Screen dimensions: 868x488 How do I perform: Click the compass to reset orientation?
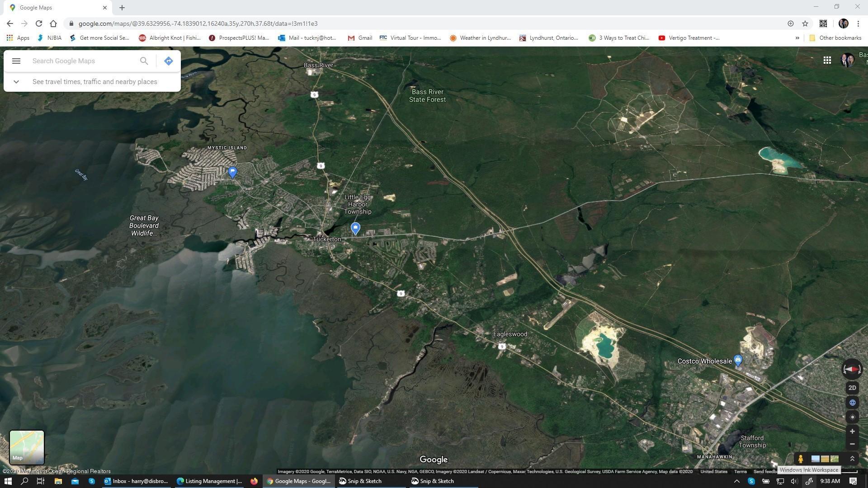[x=852, y=369]
